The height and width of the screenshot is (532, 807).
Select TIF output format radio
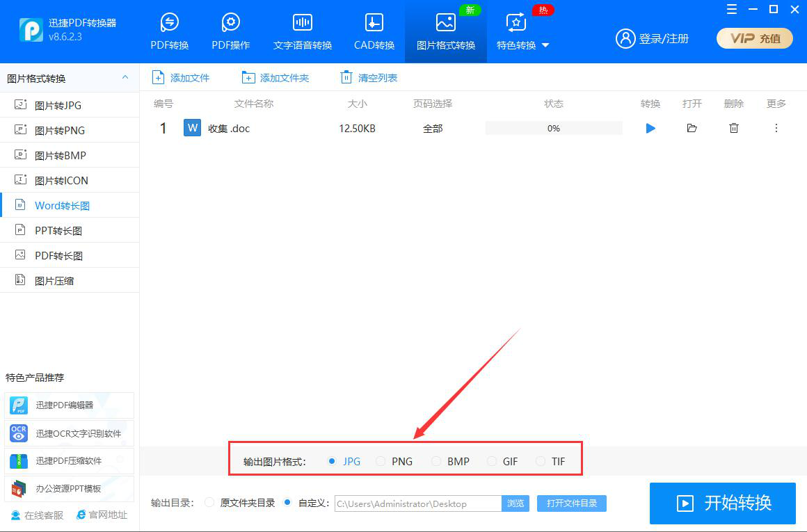540,461
